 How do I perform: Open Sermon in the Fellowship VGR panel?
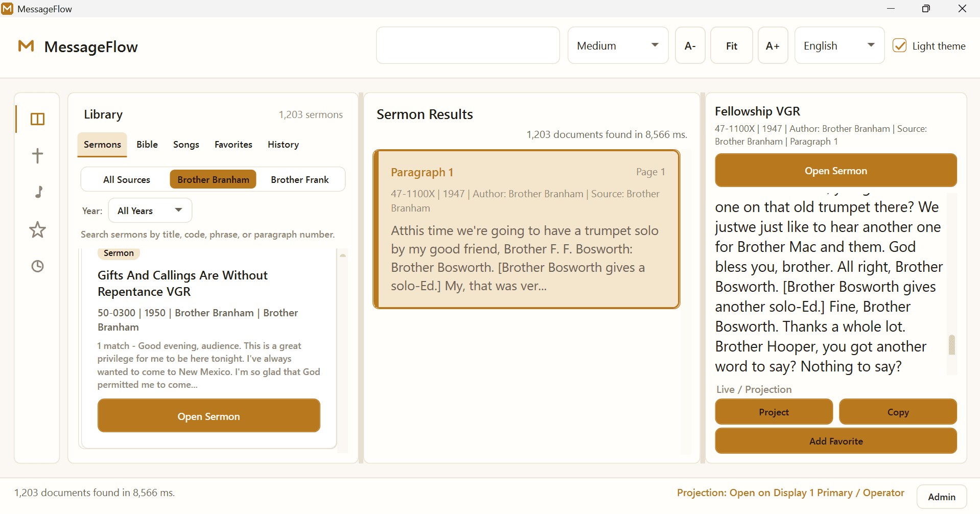point(836,171)
